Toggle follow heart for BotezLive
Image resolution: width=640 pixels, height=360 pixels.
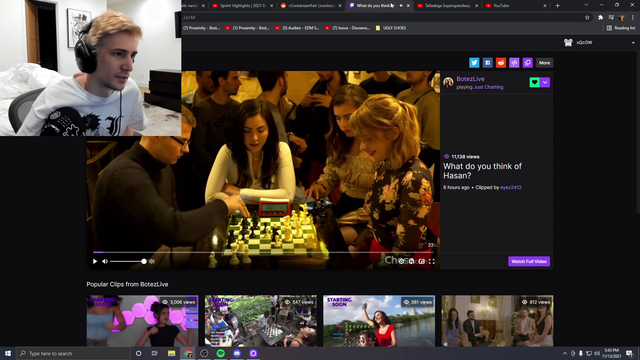534,82
